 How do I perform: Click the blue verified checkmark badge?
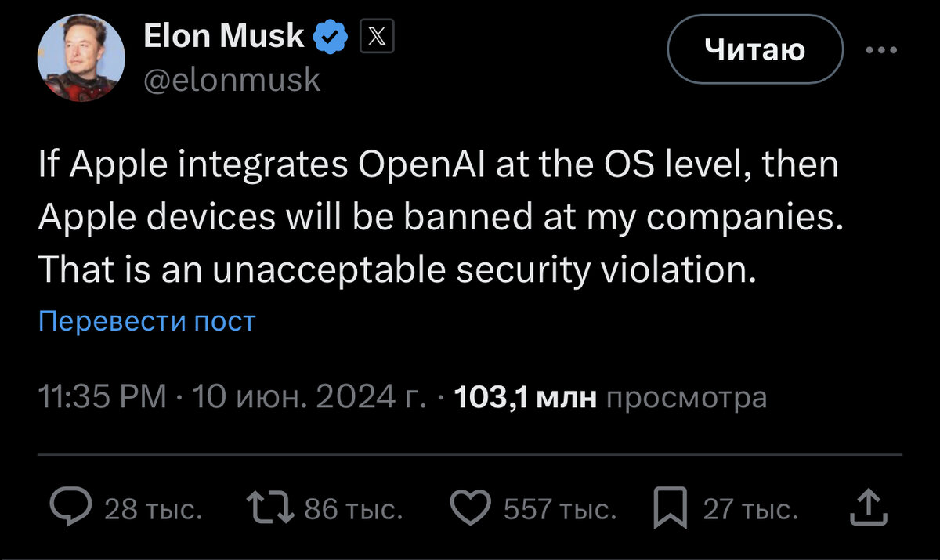(331, 36)
